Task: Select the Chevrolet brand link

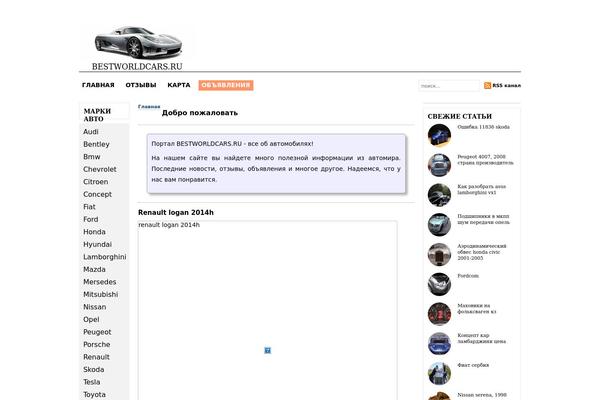Action: tap(100, 169)
